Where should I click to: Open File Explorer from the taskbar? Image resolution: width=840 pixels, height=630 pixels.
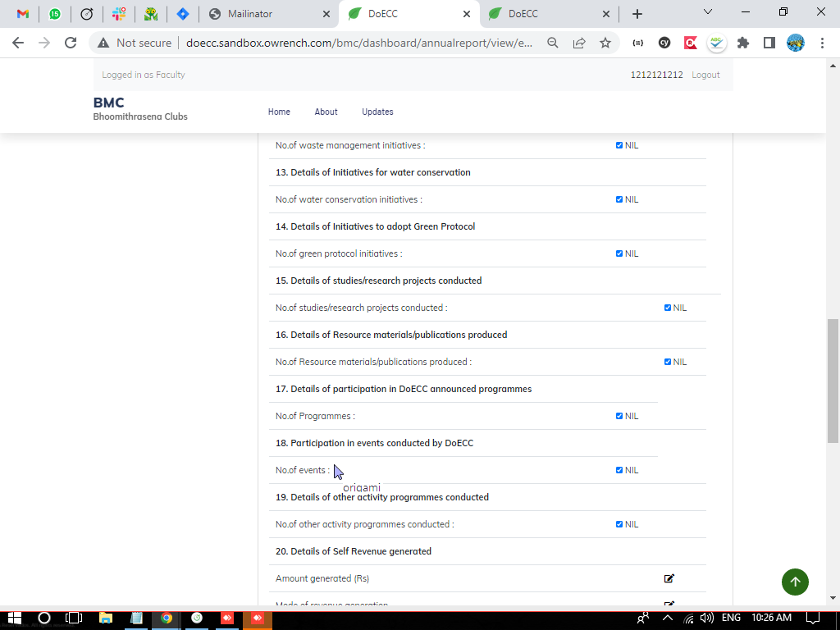coord(105,618)
